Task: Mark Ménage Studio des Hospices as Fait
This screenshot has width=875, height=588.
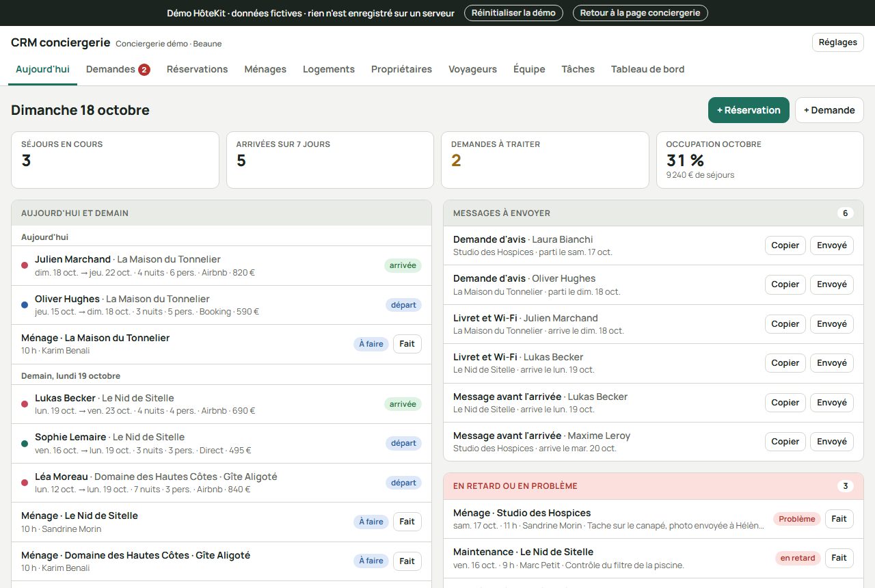Action: [x=839, y=519]
